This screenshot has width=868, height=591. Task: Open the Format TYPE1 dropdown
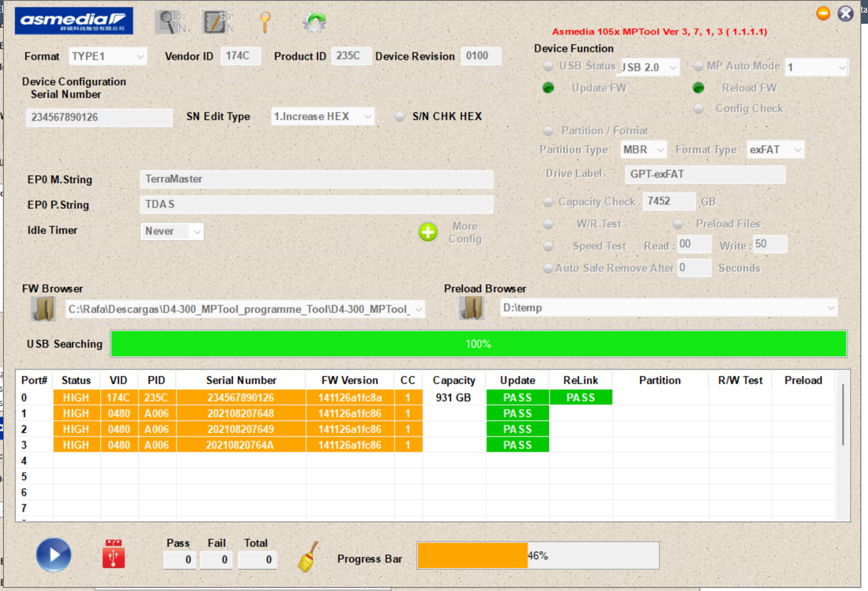click(x=107, y=56)
